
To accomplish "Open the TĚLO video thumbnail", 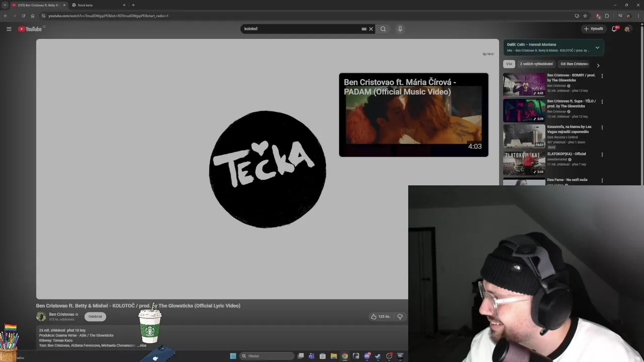I will (x=524, y=110).
